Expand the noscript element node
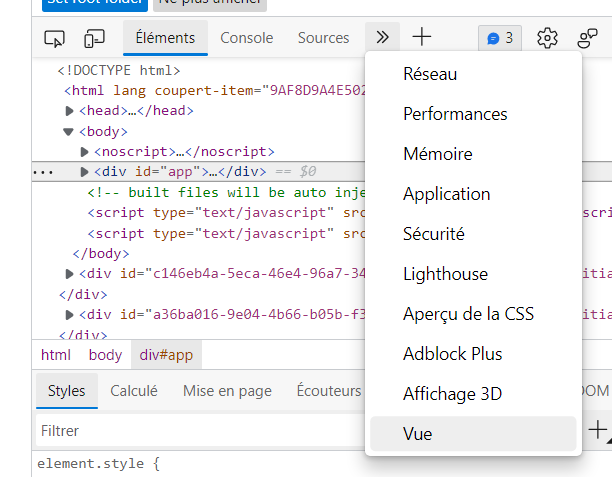 84,152
